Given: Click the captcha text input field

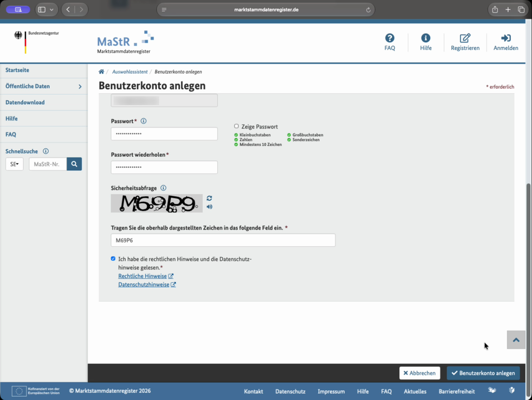Looking at the screenshot, I should click(x=223, y=240).
